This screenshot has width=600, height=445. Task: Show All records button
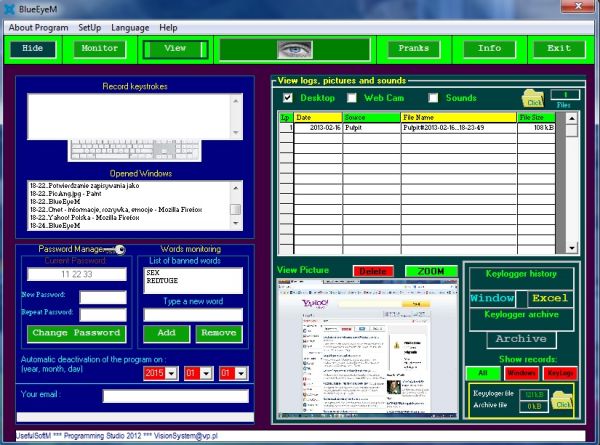(483, 373)
